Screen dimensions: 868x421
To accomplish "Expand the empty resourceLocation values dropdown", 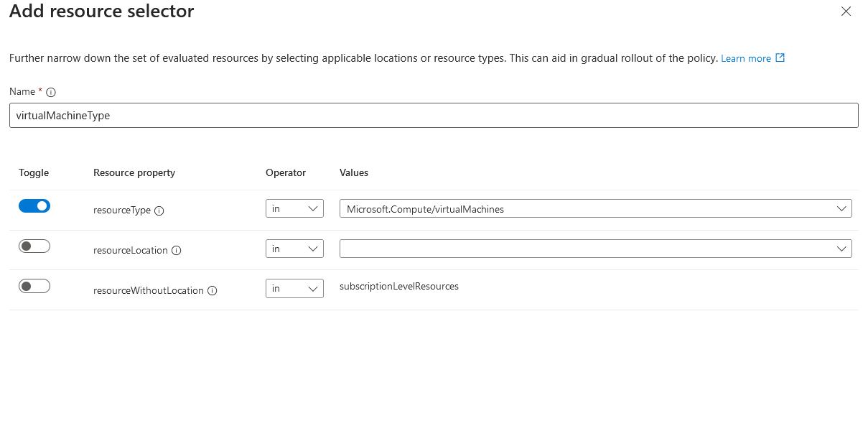I will point(595,249).
